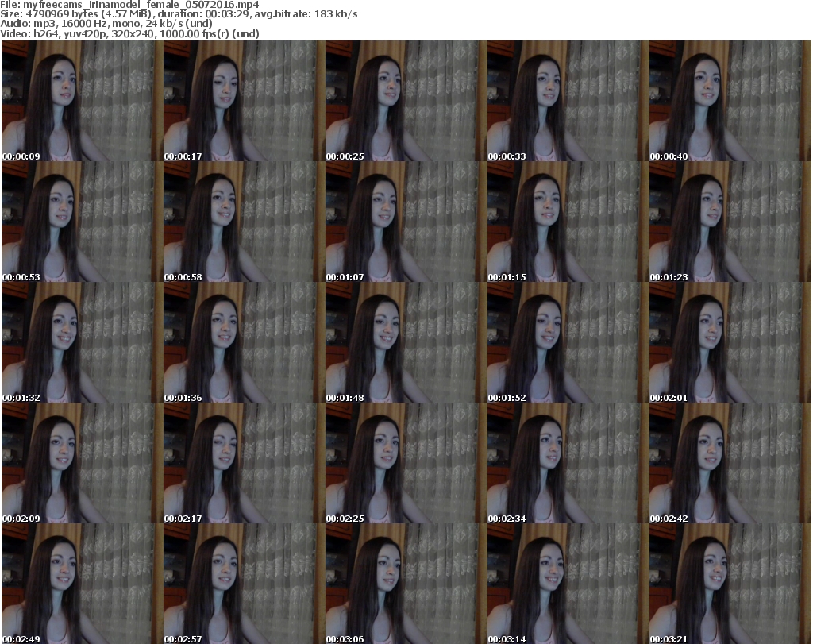
Task: Choose the frame stamped 00:02:42
Action: pos(730,463)
